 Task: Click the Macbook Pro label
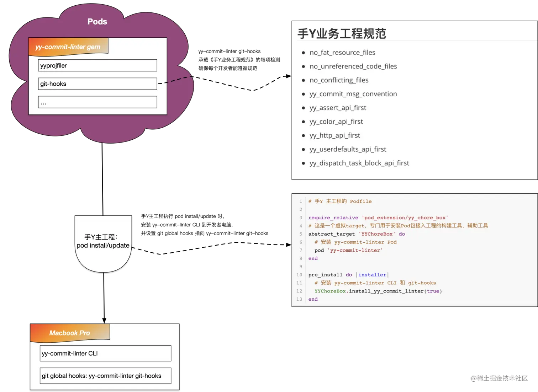tap(69, 333)
